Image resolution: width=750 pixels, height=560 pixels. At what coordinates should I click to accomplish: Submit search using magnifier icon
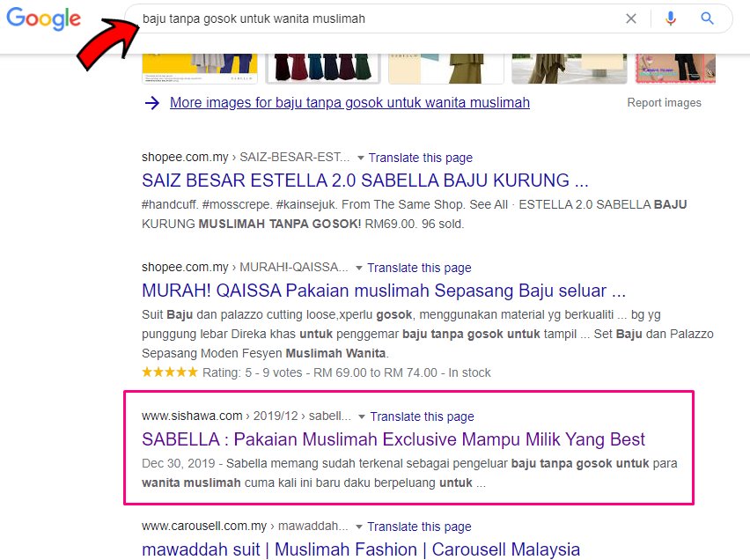(x=707, y=18)
